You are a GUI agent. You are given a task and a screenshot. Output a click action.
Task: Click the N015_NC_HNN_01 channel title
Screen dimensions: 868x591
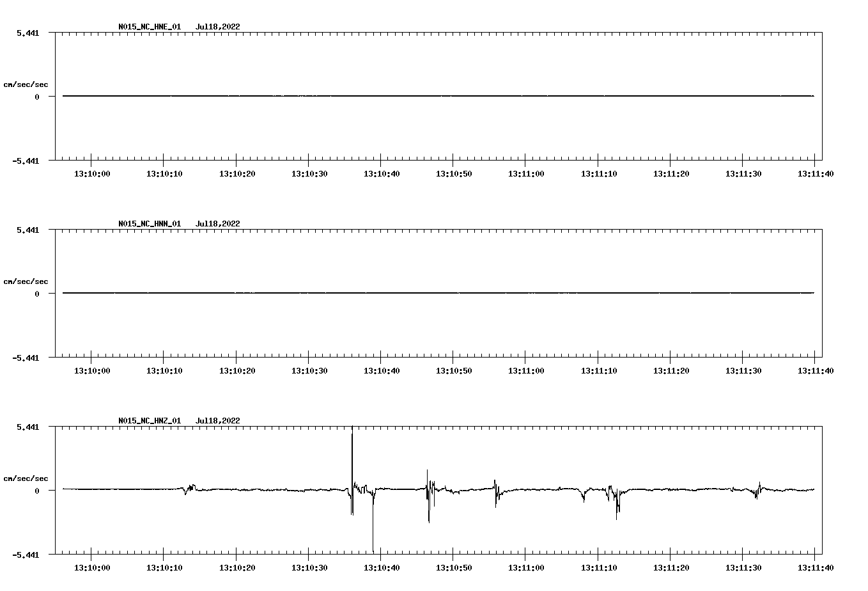[150, 224]
